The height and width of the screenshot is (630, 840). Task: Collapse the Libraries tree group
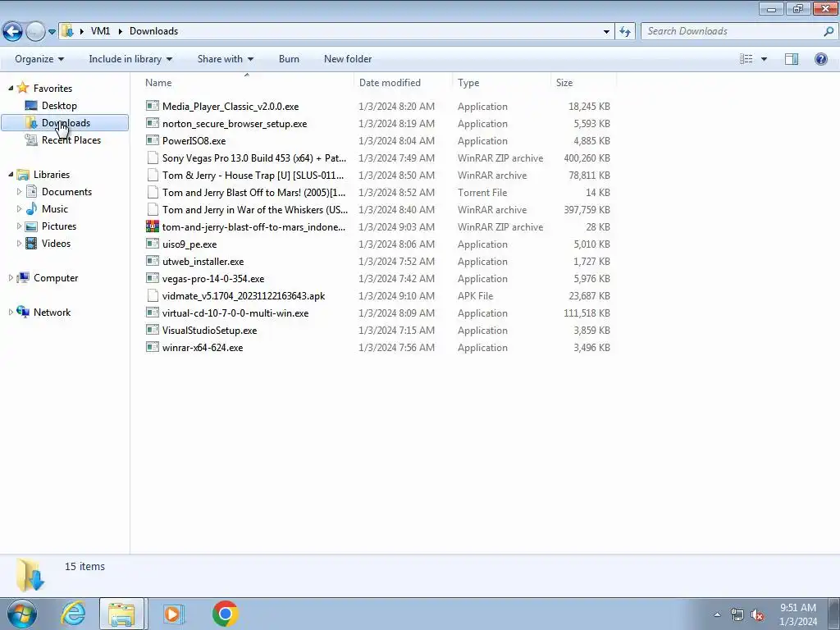click(11, 175)
